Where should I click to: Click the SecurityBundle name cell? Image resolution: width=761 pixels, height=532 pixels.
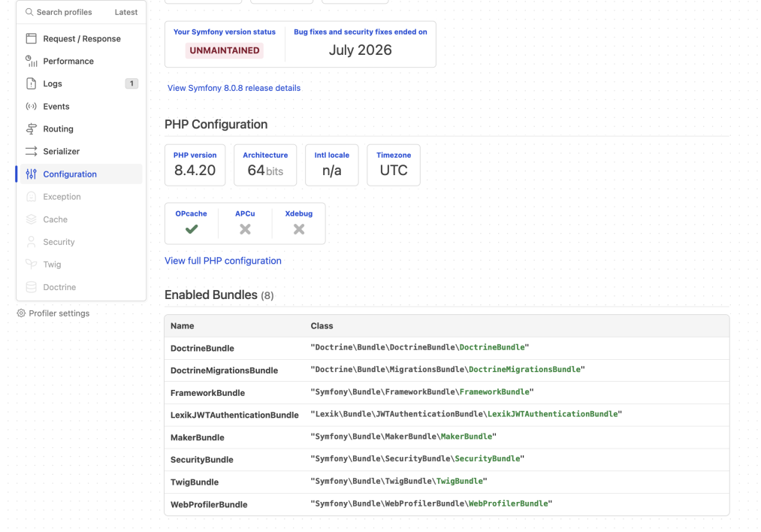[x=202, y=460]
